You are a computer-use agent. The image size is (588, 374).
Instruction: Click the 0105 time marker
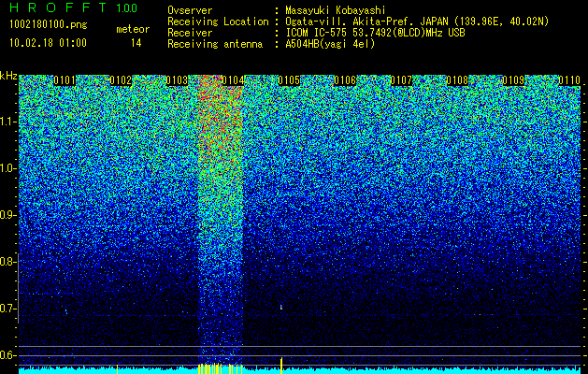289,80
